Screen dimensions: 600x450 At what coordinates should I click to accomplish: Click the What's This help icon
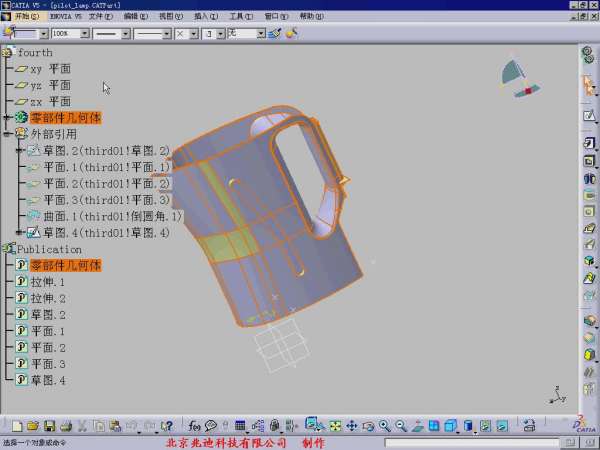pyautogui.click(x=167, y=426)
